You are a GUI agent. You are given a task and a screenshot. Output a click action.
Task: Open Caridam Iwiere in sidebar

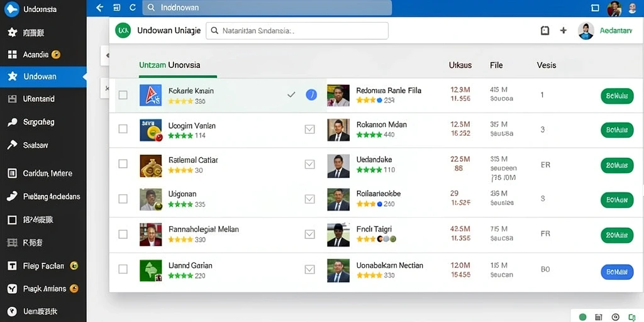point(43,174)
